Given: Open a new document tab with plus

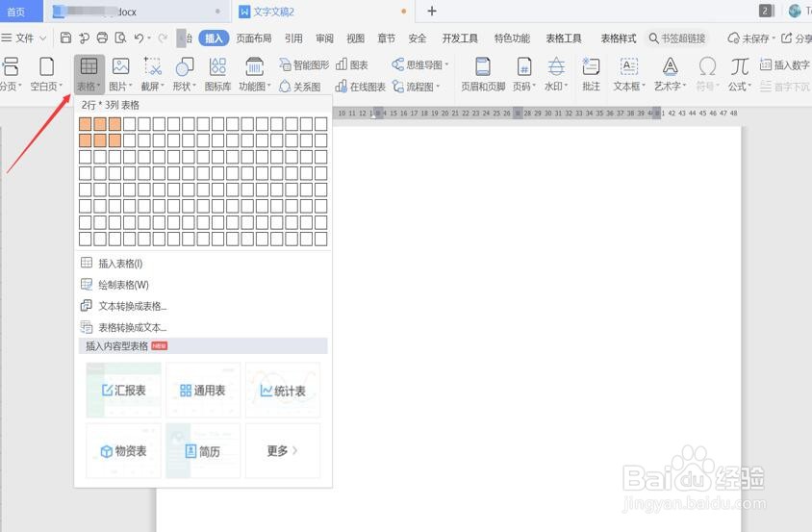Looking at the screenshot, I should [x=432, y=11].
